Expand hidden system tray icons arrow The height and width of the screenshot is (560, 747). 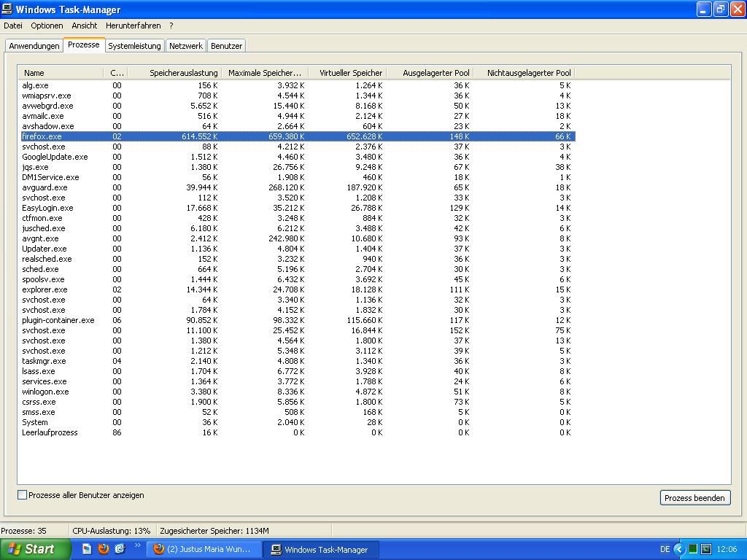679,549
